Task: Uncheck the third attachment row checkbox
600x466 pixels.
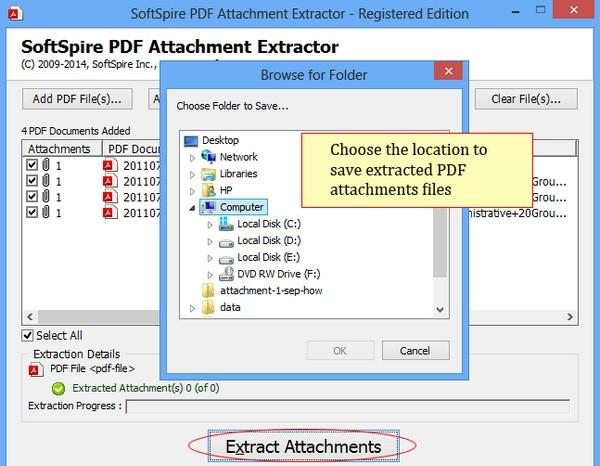Action: [32, 196]
